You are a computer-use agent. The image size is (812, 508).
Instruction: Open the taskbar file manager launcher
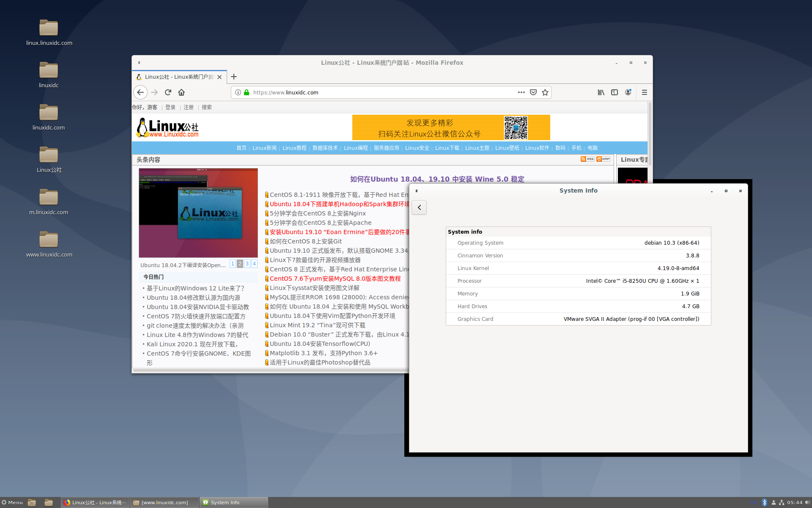pyautogui.click(x=49, y=502)
